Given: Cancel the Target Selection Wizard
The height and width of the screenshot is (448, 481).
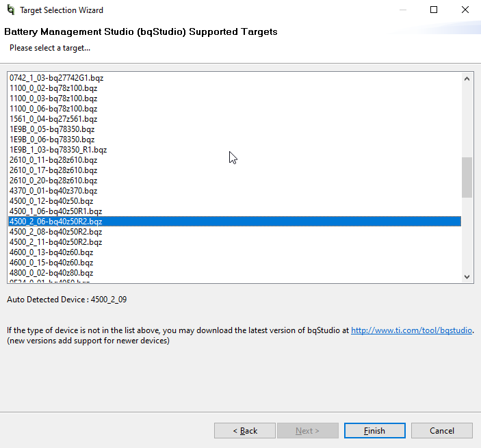Looking at the screenshot, I should pos(442,431).
